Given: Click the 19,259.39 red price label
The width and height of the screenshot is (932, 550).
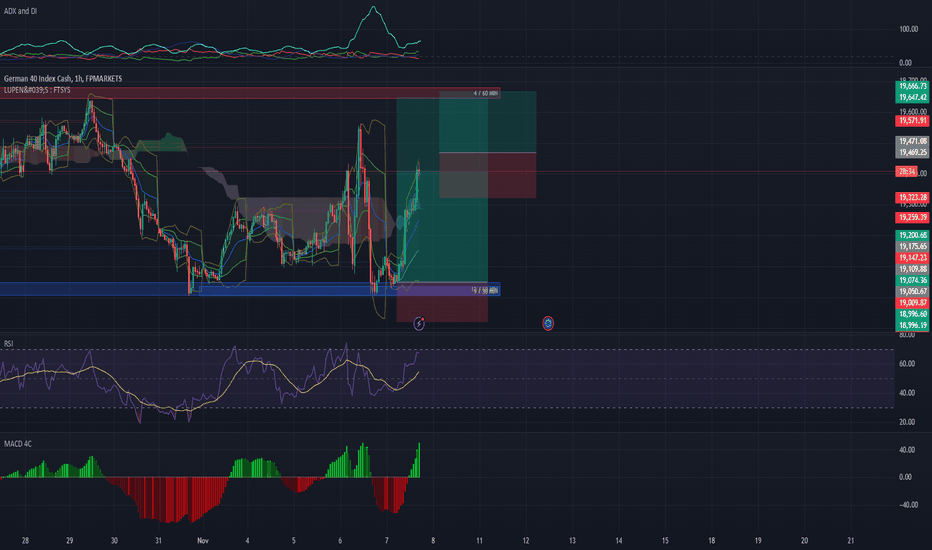Looking at the screenshot, I should click(912, 218).
